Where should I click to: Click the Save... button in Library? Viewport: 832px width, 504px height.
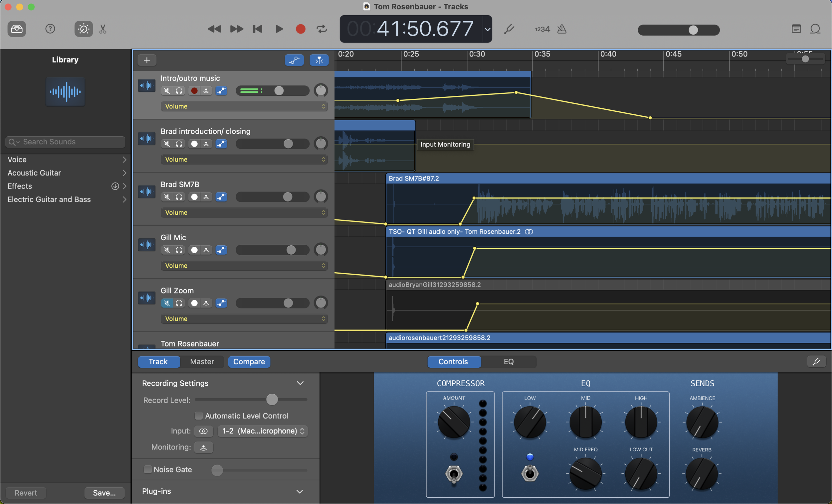click(104, 493)
